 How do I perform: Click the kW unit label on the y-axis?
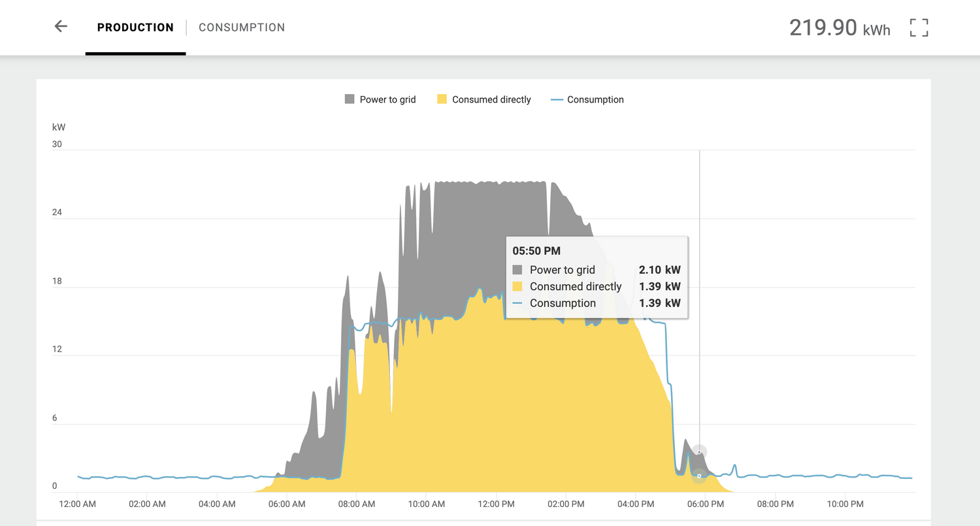[59, 127]
